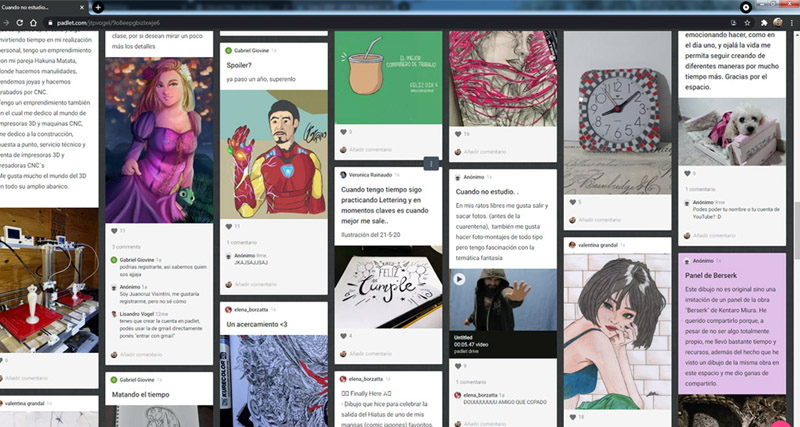Click '1 comentario' under the Iron Man post
This screenshot has width=800, height=427.
[242, 242]
